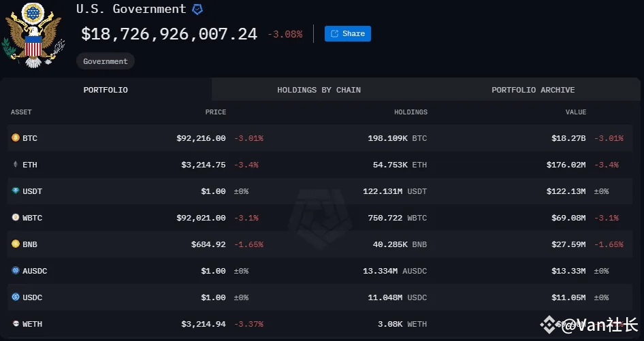Open the Portfolio Archive tab
644x341 pixels.
(533, 90)
